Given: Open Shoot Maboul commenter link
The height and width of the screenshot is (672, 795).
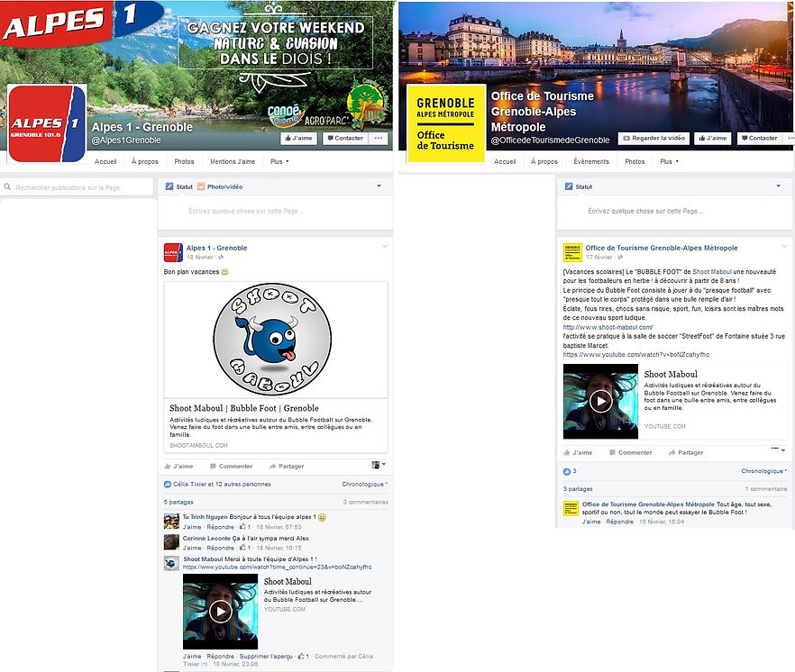Looking at the screenshot, I should click(204, 559).
